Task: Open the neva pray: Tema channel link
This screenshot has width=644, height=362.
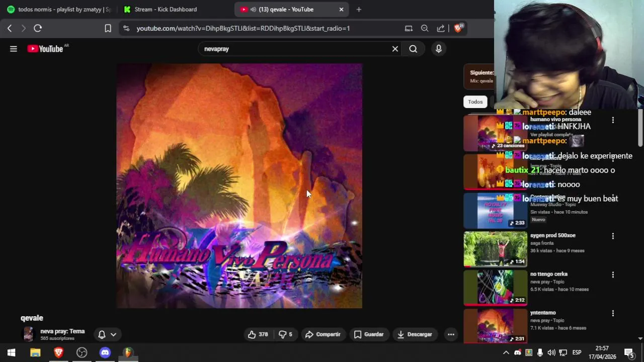Action: 62,331
